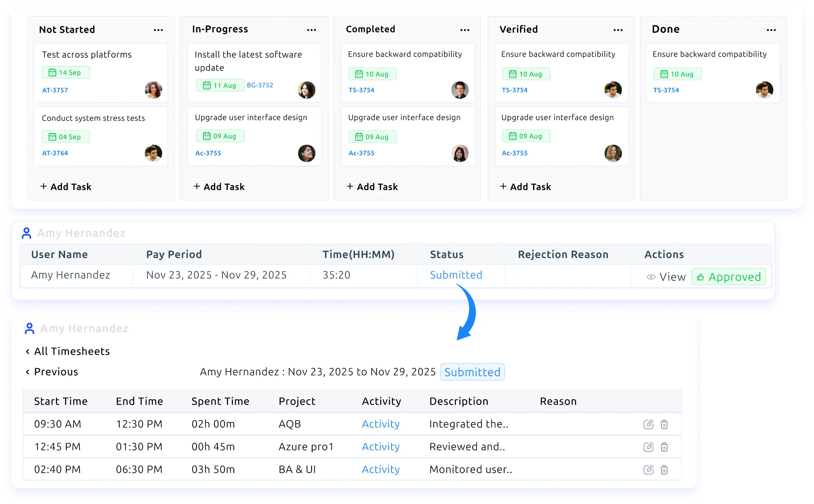Screen dimensions: 814x504
Task: Edit the AQB timesheet entry
Action: click(648, 424)
